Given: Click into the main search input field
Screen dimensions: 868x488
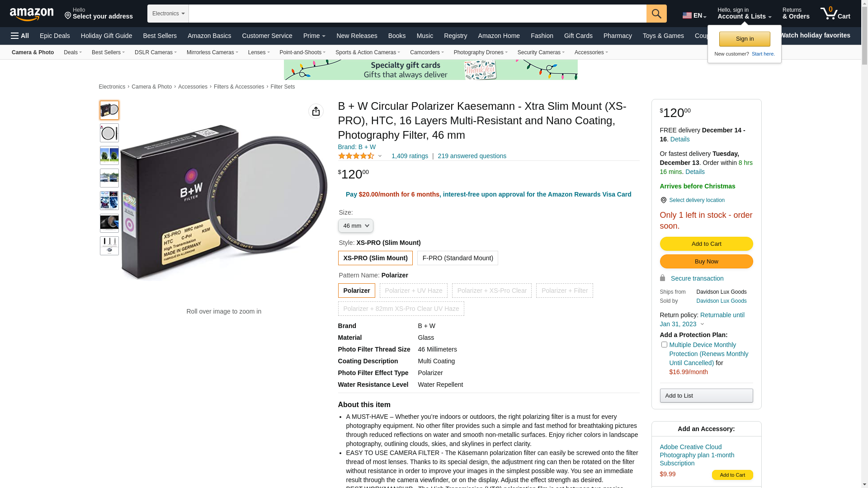Looking at the screenshot, I should click(417, 14).
